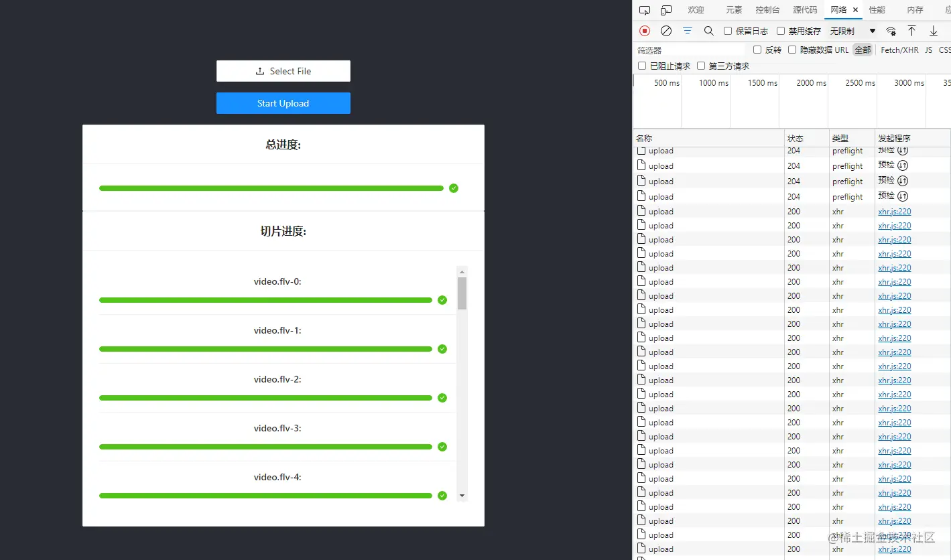Go to the 性能 tab

tap(877, 10)
